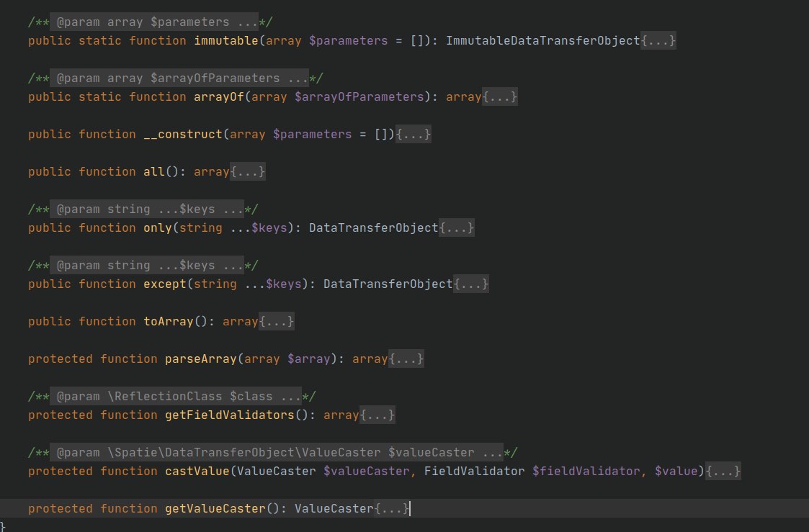
Task: Expand docblock '@param array $arrayOfParameters'
Action: (x=179, y=78)
